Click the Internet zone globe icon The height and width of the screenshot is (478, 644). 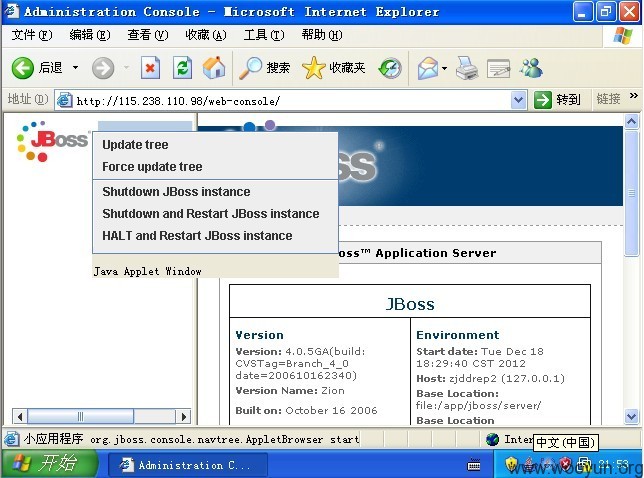point(492,439)
